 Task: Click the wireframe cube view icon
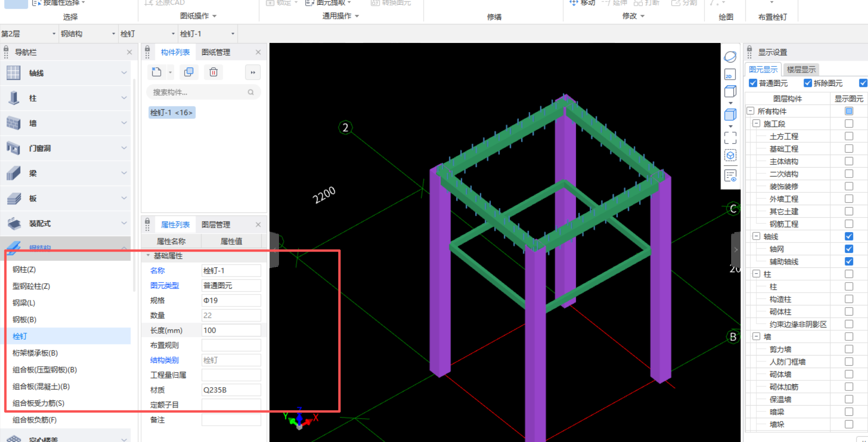pyautogui.click(x=730, y=91)
